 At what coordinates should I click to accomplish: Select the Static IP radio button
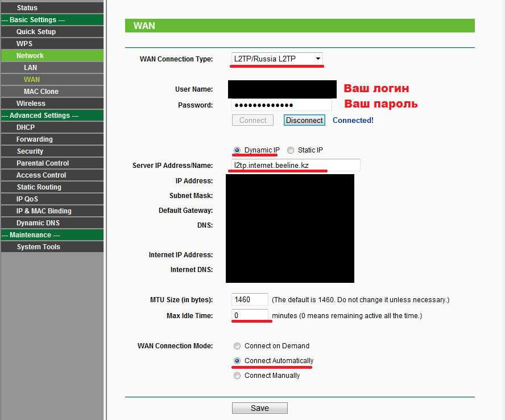291,151
